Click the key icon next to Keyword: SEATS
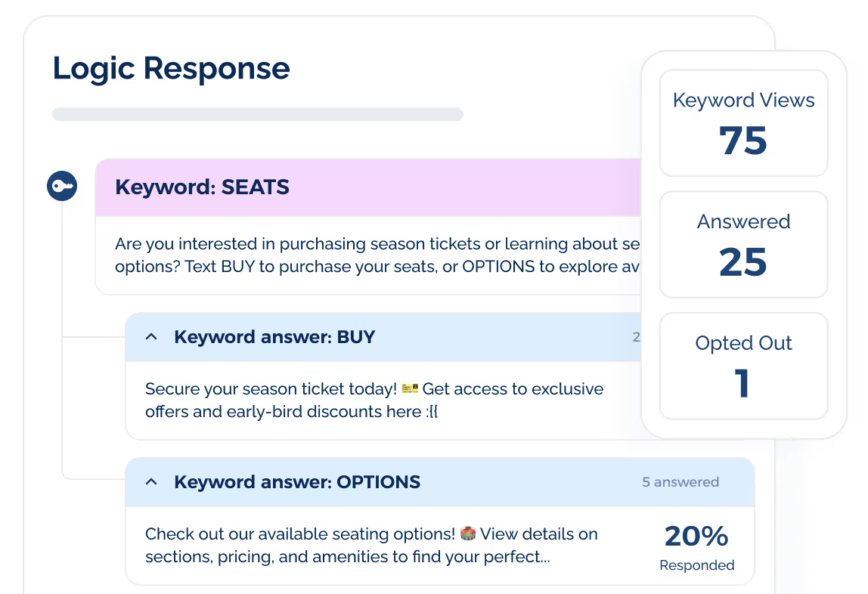 tap(63, 186)
